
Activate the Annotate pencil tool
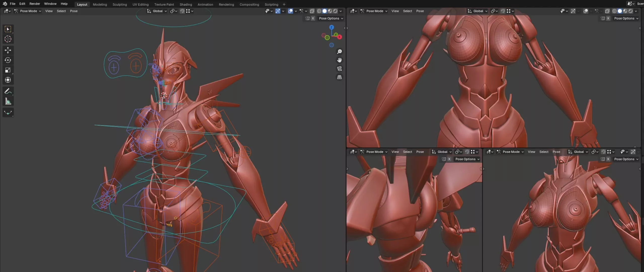click(x=8, y=91)
